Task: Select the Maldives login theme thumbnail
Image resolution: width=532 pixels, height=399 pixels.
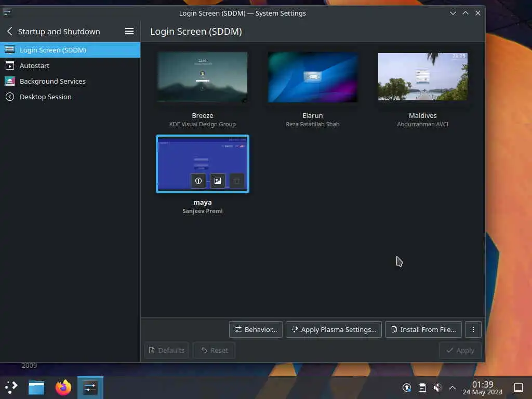Action: point(423,77)
